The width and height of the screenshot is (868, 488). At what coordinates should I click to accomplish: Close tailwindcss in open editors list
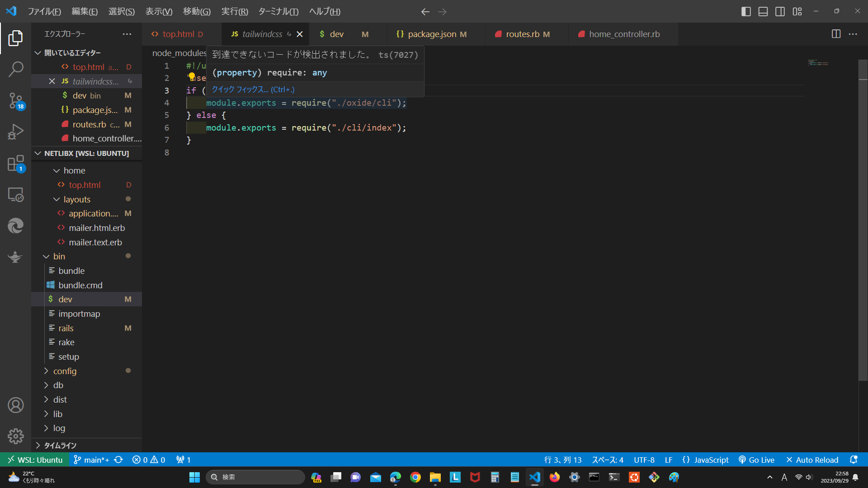coord(52,81)
